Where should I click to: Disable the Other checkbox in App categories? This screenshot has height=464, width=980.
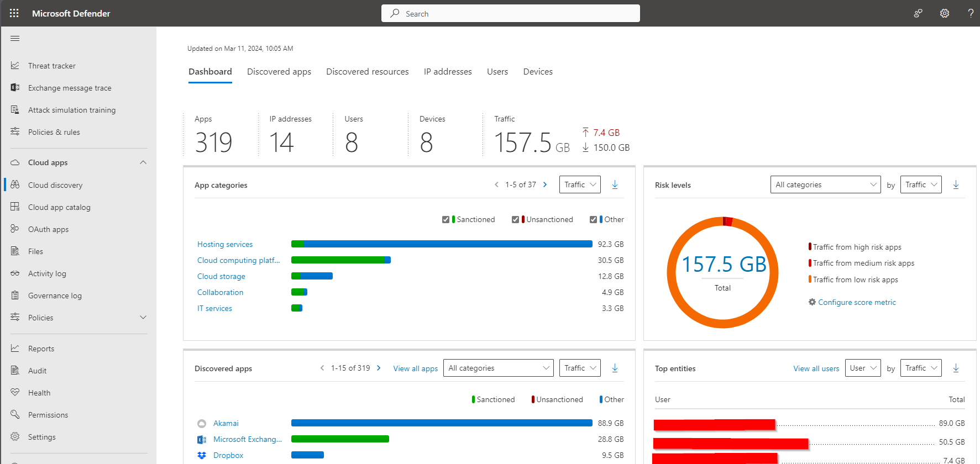[x=593, y=219]
